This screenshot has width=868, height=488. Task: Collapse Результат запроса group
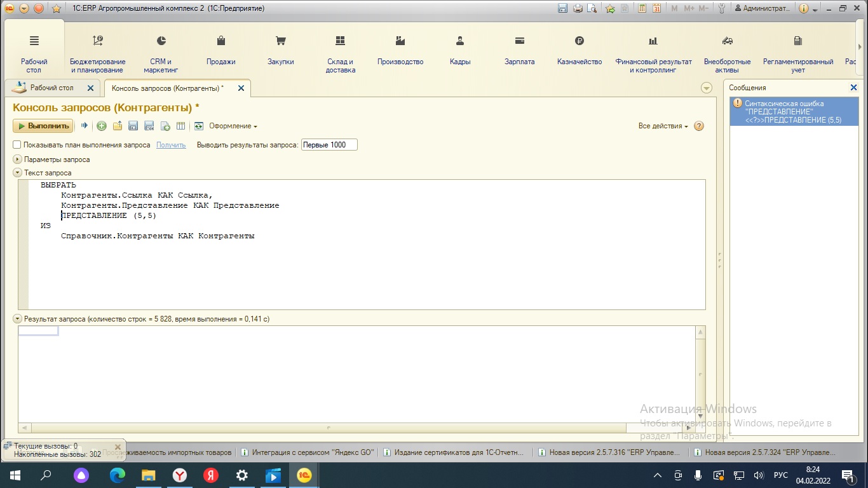[18, 319]
